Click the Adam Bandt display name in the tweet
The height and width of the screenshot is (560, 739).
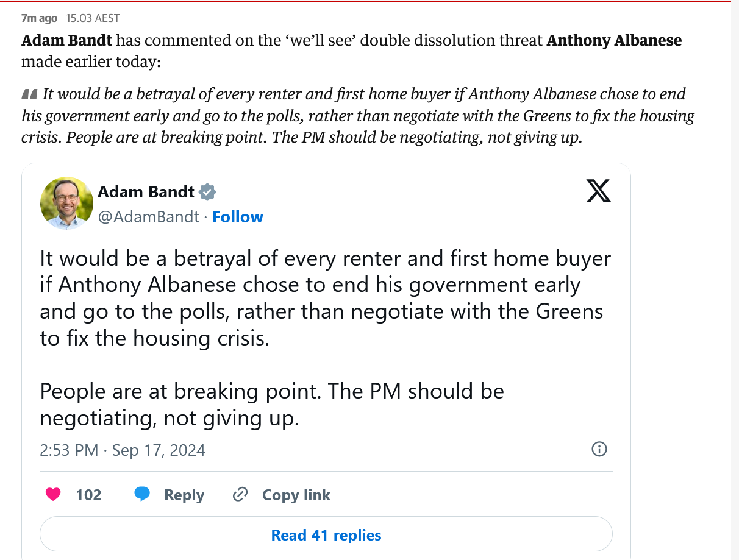pyautogui.click(x=146, y=192)
